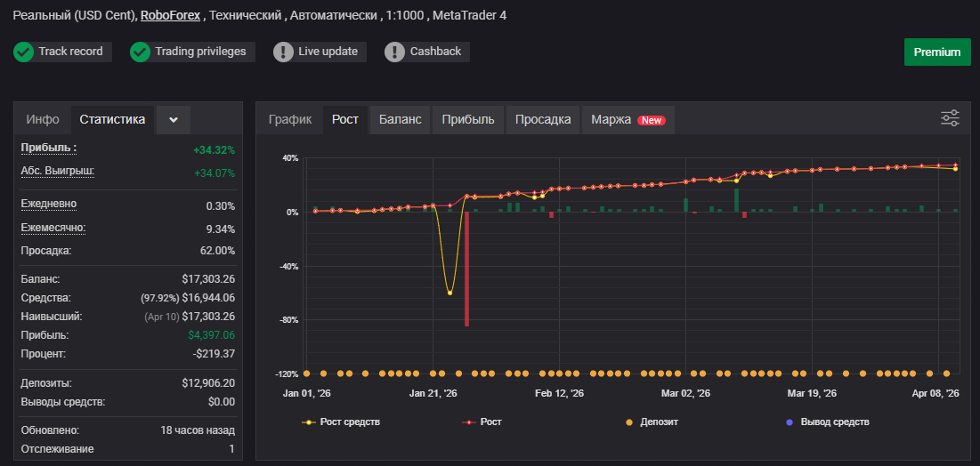This screenshot has height=466, width=980.
Task: Click the Premium button
Action: (x=937, y=52)
